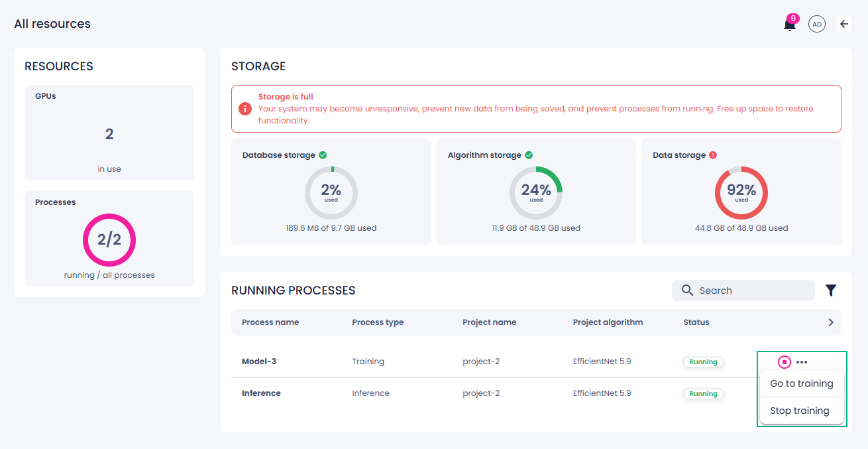Click Running status badge for Inference
The height and width of the screenshot is (449, 868).
coord(703,394)
